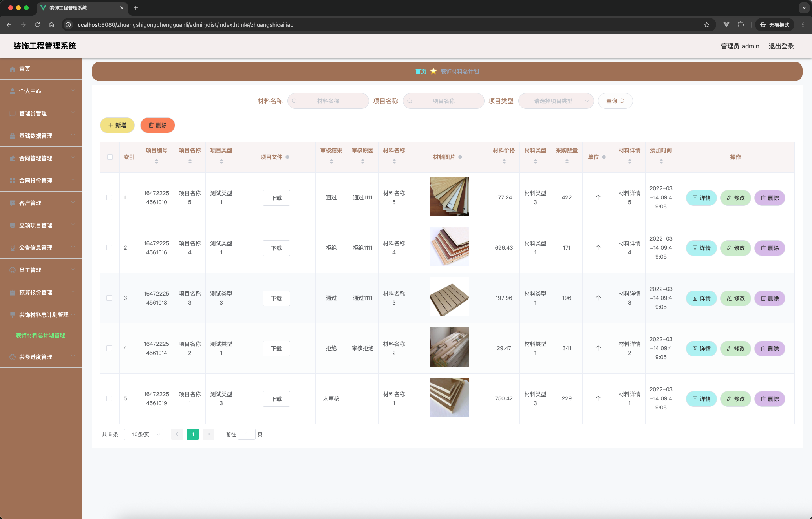Click the browser reload icon
Screen dimensions: 812x519
coord(37,25)
